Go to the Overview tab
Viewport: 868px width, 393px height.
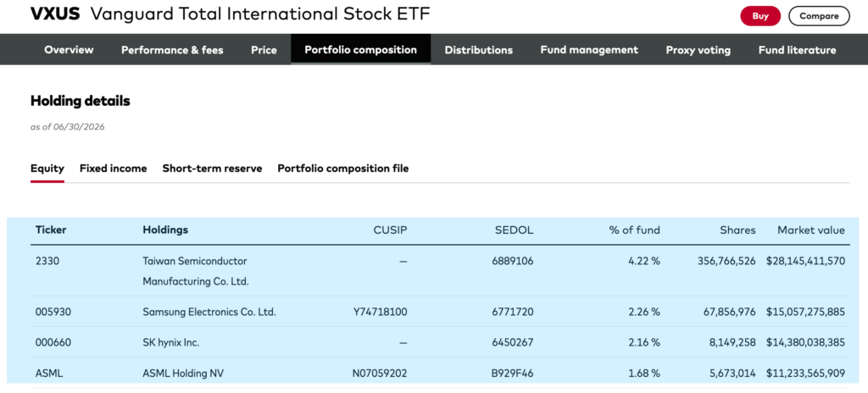tap(70, 50)
